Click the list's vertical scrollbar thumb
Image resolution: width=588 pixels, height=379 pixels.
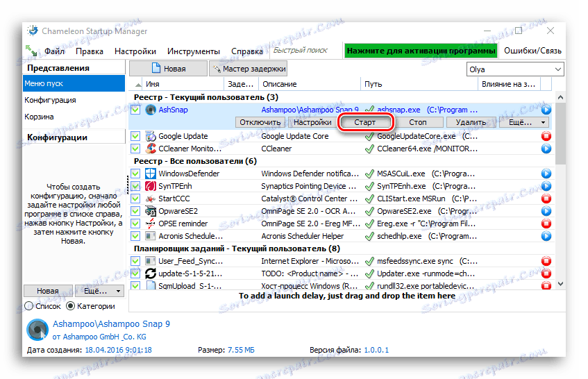[560, 134]
